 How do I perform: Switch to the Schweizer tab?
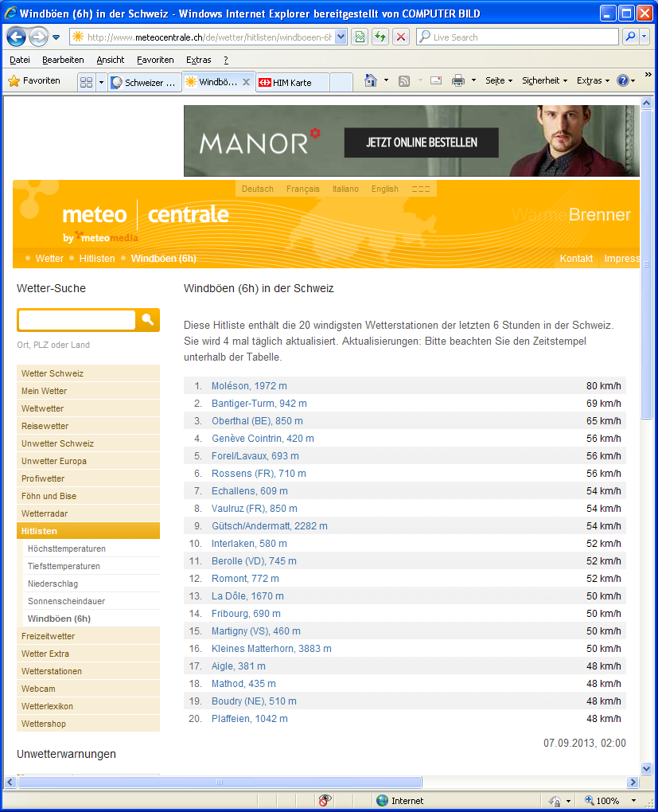[x=145, y=82]
